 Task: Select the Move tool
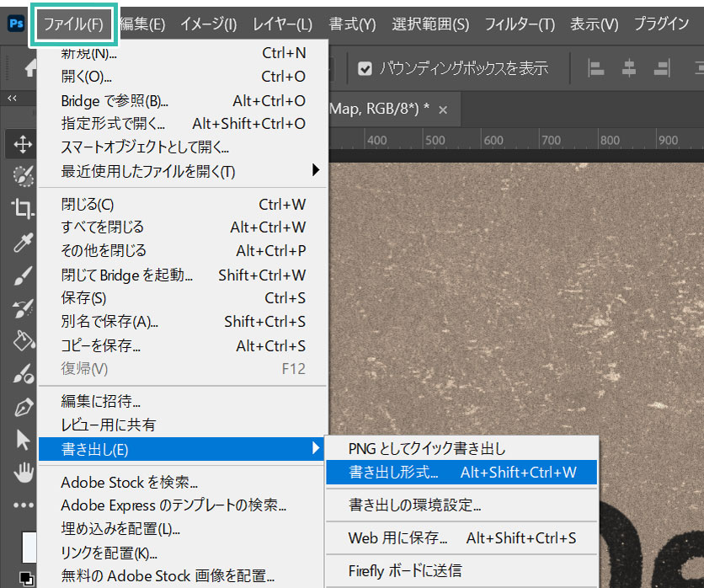(23, 145)
